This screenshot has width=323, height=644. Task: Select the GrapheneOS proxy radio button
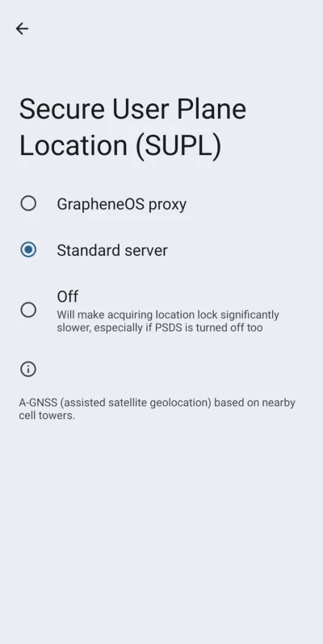(x=28, y=203)
